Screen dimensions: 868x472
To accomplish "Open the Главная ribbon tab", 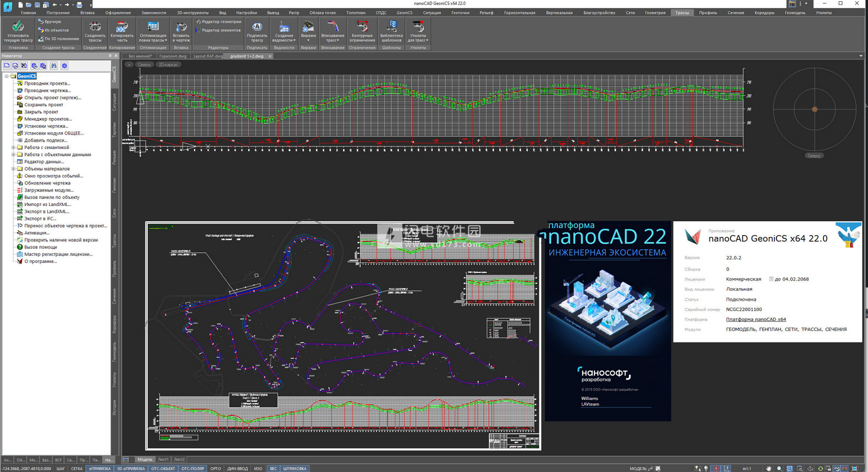I will (x=28, y=13).
